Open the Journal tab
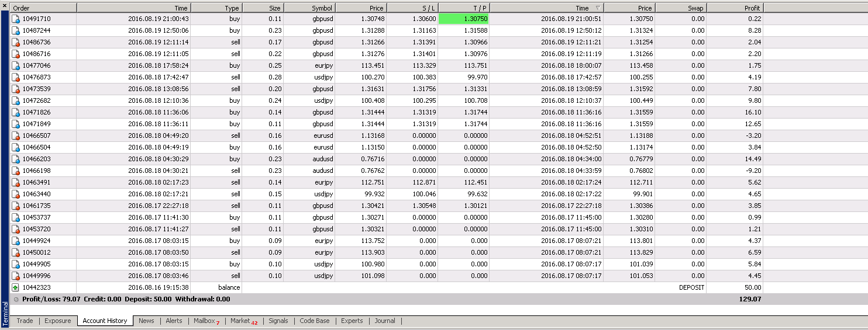The height and width of the screenshot is (330, 868). pyautogui.click(x=385, y=321)
